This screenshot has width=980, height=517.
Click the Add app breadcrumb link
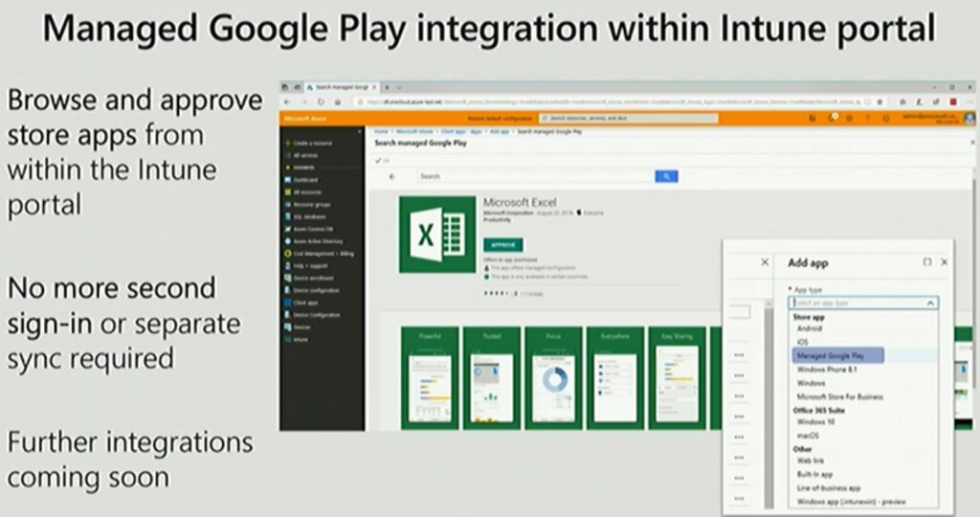coord(500,132)
